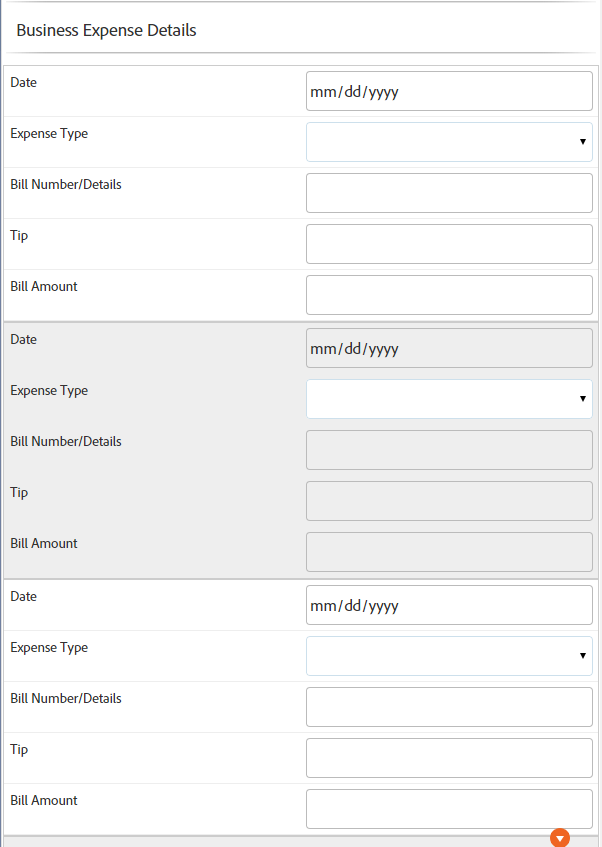The image size is (602, 847).
Task: Click the third Bill Number/Details field
Action: (448, 706)
